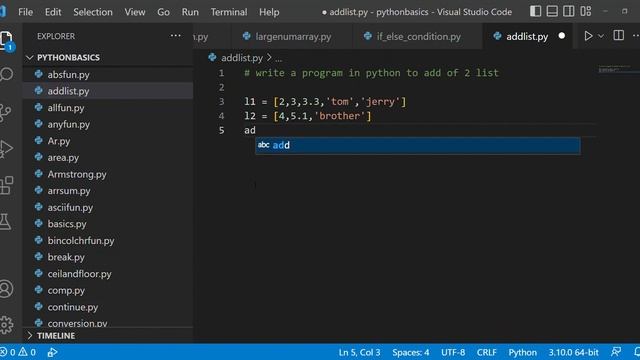Toggle bottom panel layout icon

(552, 11)
